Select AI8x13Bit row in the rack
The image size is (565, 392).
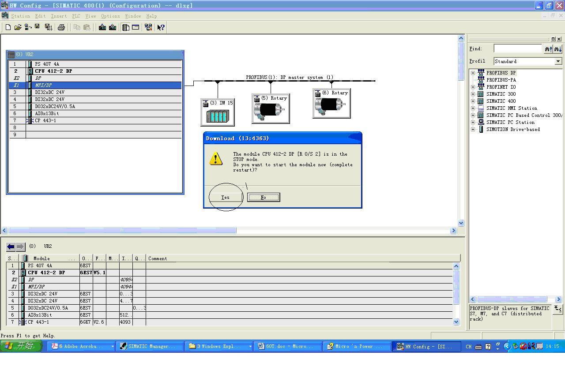point(95,113)
